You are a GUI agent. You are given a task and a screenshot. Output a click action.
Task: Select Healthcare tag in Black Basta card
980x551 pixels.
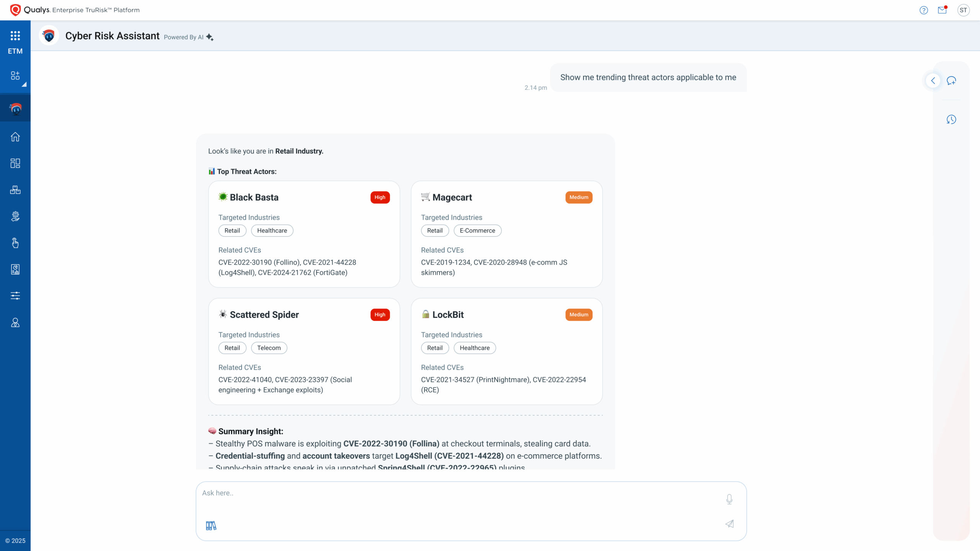(x=272, y=231)
